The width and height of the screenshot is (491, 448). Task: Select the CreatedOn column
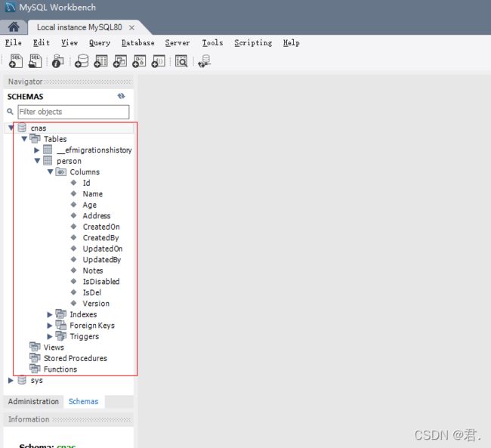(x=101, y=227)
